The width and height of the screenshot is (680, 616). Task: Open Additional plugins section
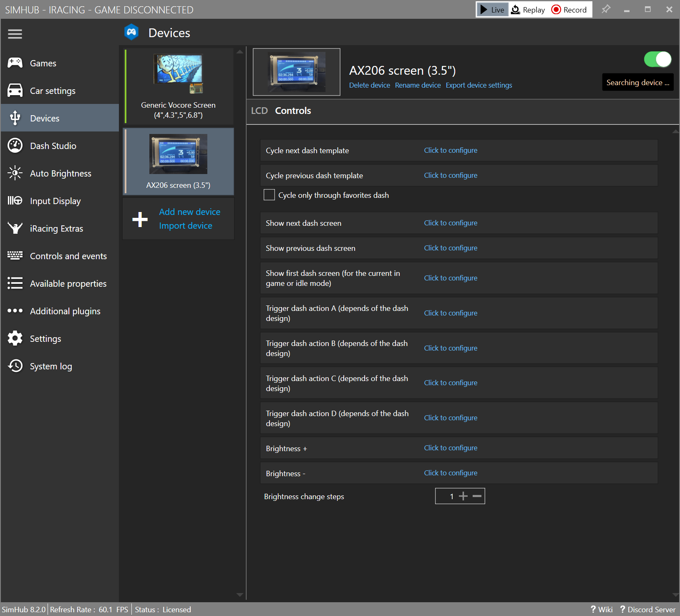click(x=60, y=311)
